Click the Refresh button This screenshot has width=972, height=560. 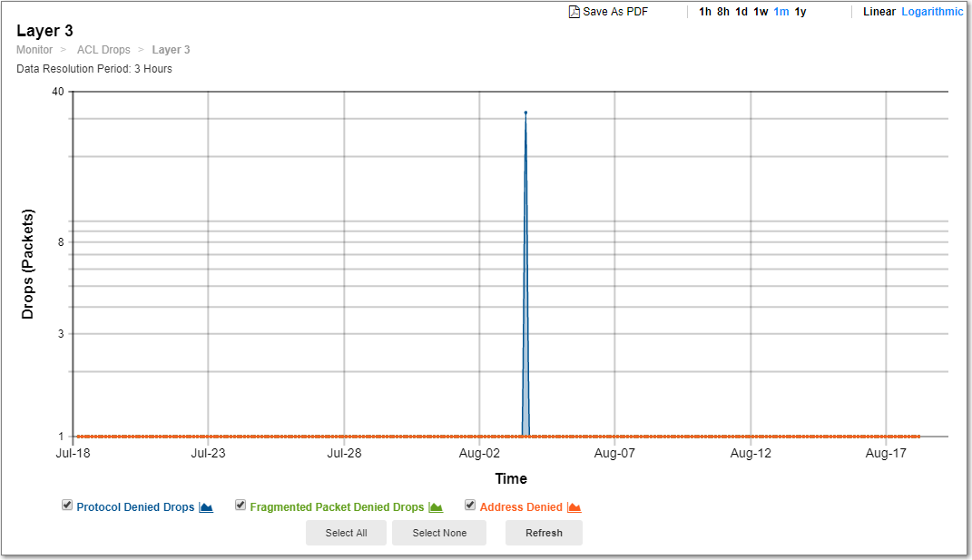(544, 533)
